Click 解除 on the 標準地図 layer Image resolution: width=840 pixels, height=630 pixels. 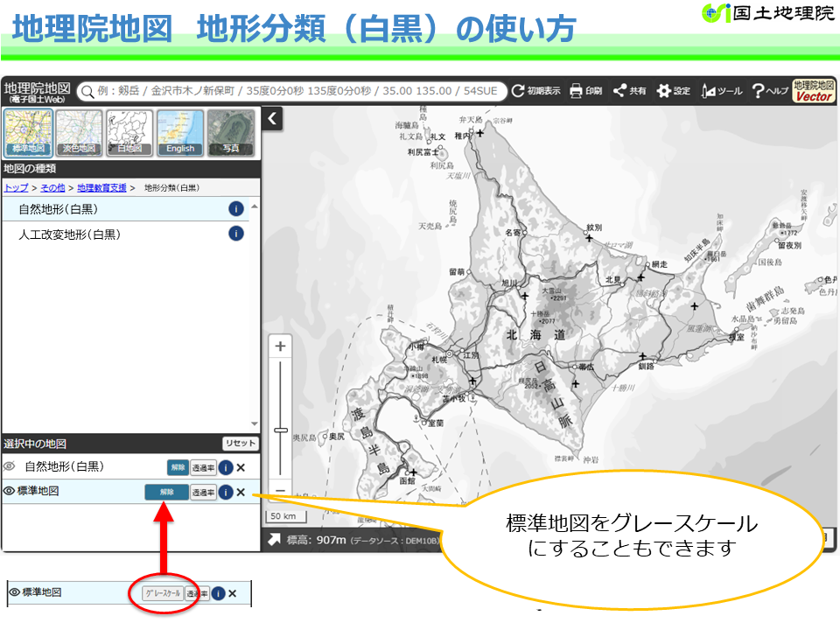(x=166, y=493)
